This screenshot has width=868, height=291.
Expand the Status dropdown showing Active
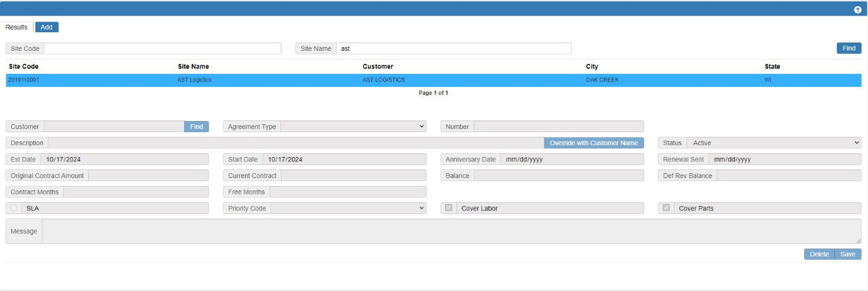click(x=774, y=143)
